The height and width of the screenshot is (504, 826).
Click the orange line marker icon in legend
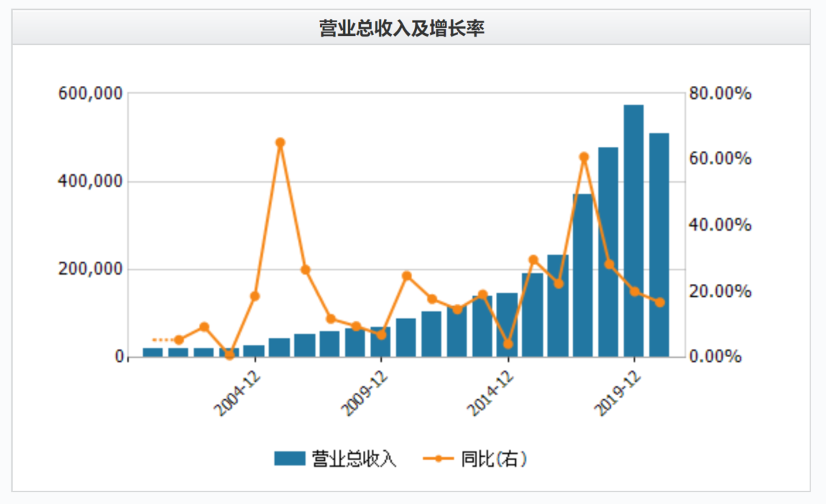point(437,459)
